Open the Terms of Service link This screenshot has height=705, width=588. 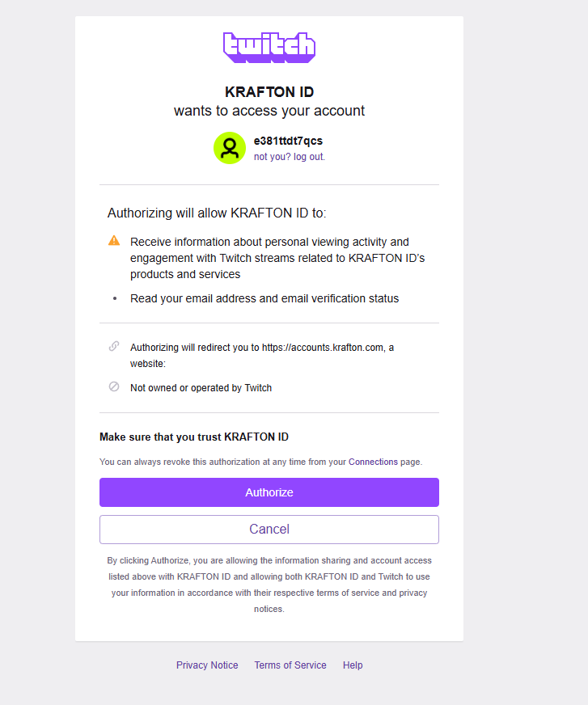click(x=290, y=665)
